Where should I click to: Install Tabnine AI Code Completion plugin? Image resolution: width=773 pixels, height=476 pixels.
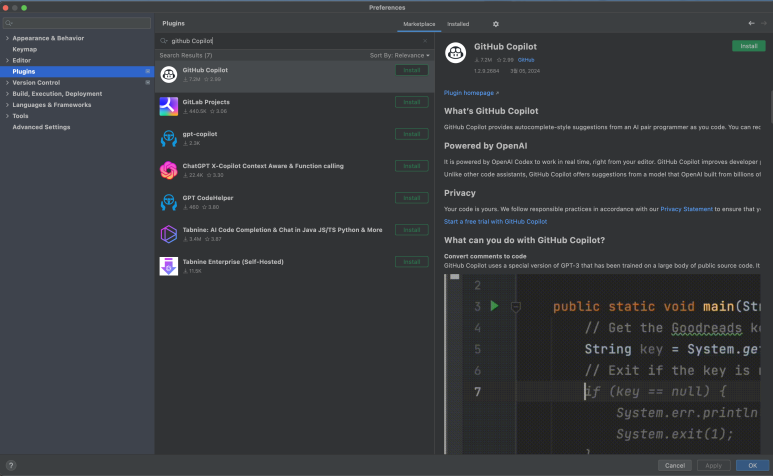[x=412, y=230]
